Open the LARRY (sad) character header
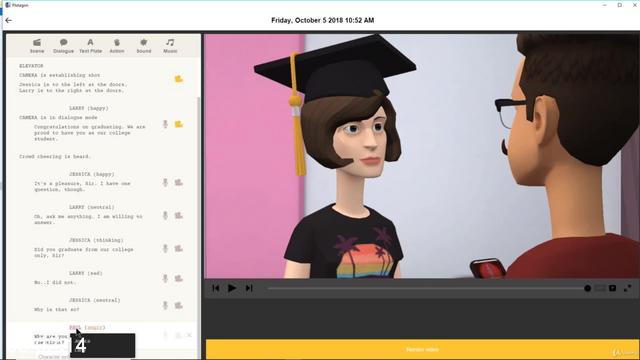 pos(85,273)
